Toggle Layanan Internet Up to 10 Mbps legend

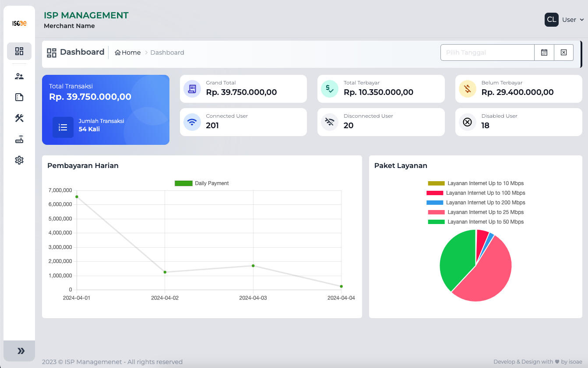[475, 183]
